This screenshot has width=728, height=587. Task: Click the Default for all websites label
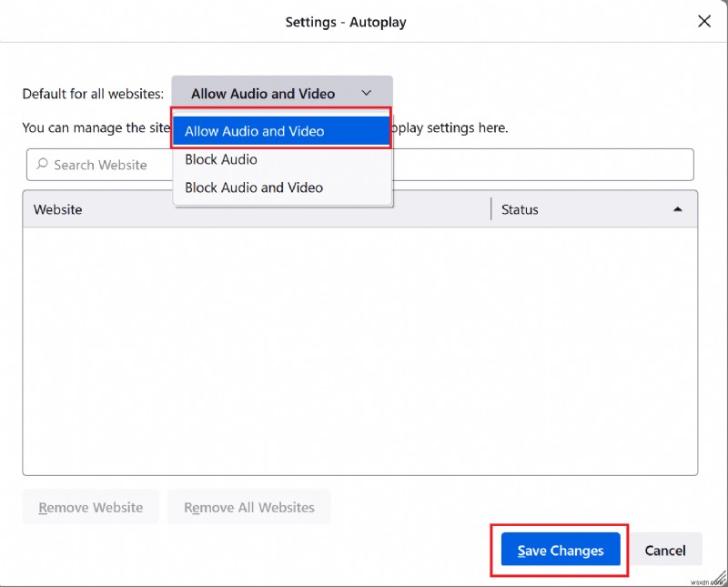93,94
